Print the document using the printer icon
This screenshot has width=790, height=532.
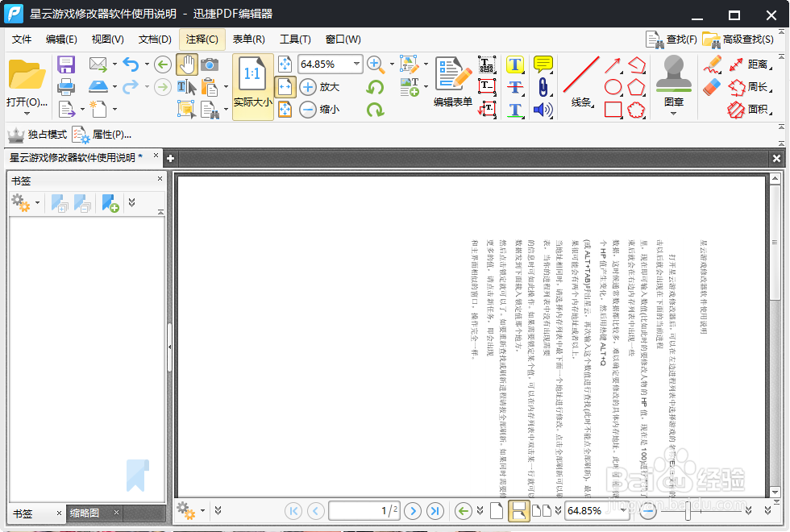tap(66, 87)
